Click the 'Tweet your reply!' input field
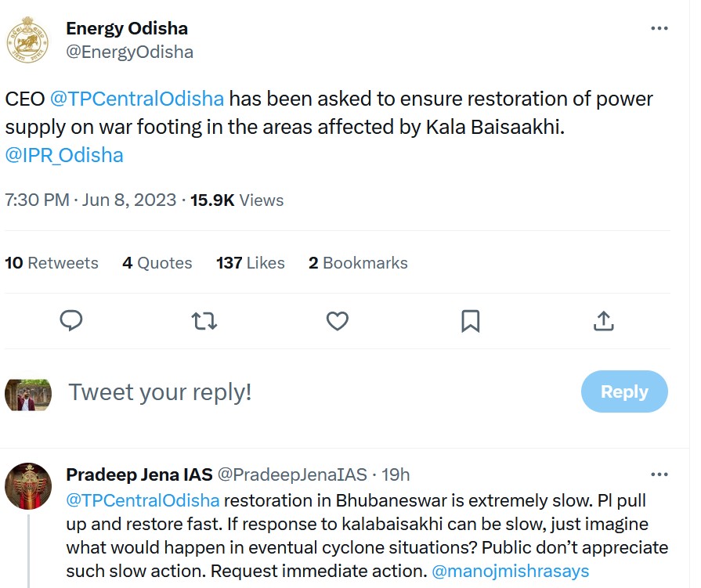701x588 pixels. [x=160, y=391]
